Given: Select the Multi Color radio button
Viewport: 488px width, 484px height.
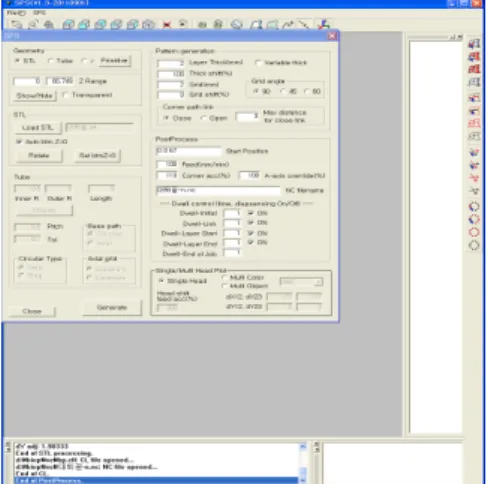Looking at the screenshot, I should pyautogui.click(x=224, y=277).
